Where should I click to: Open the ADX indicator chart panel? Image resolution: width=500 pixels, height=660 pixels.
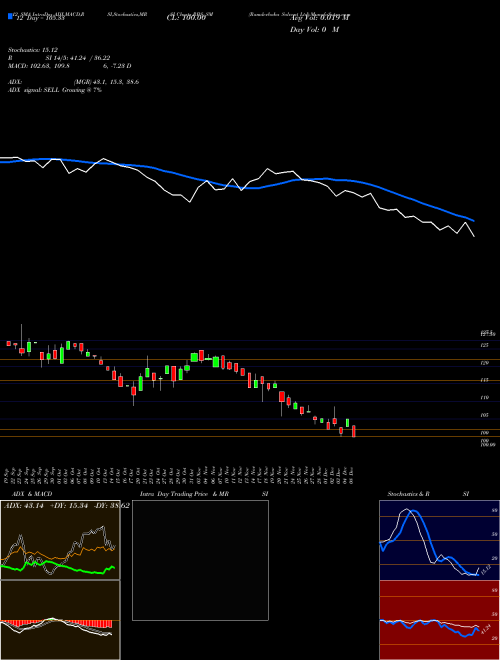(60, 540)
